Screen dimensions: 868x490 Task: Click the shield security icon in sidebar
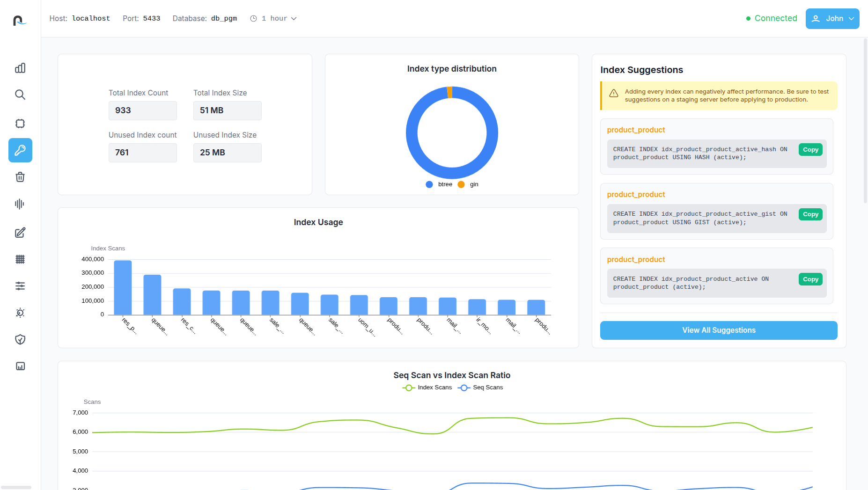[20, 340]
